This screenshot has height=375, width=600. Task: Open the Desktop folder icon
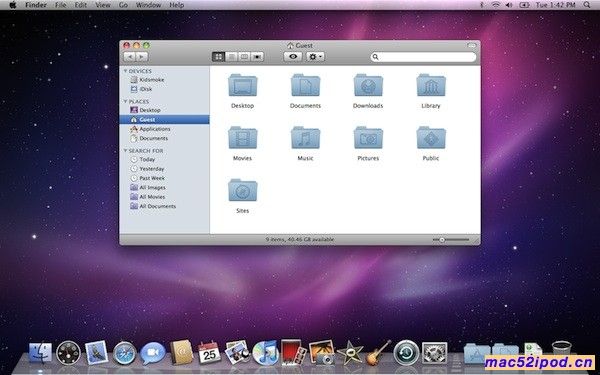click(x=243, y=85)
